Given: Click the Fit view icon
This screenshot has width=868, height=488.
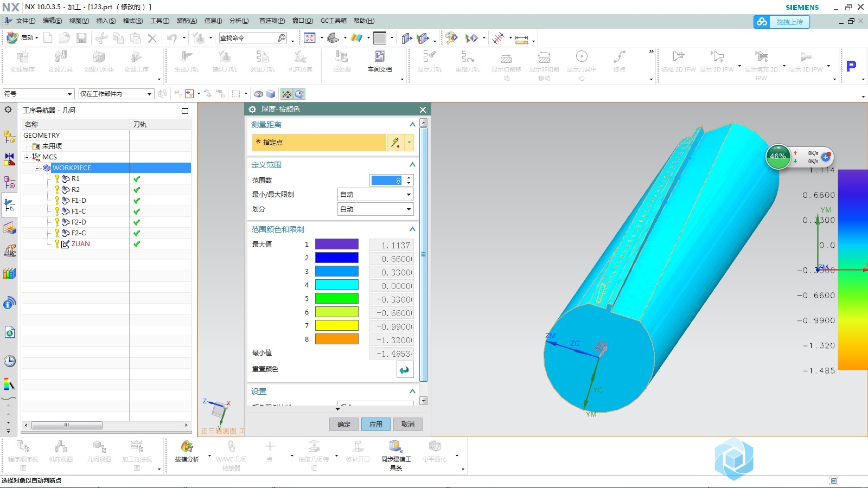Looking at the screenshot, I should coord(310,38).
